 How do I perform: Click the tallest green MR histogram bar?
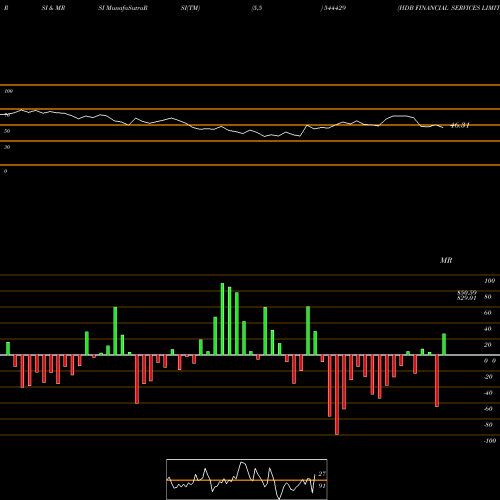[x=222, y=319]
